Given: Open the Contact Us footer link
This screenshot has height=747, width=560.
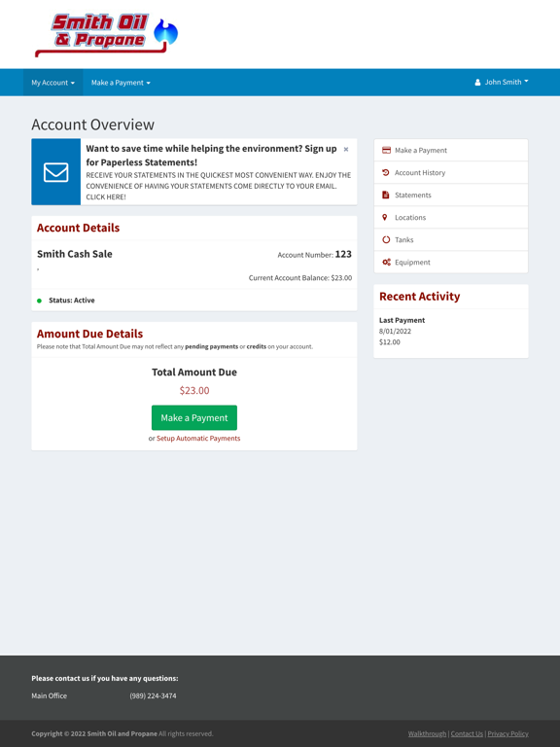Looking at the screenshot, I should [x=467, y=733].
